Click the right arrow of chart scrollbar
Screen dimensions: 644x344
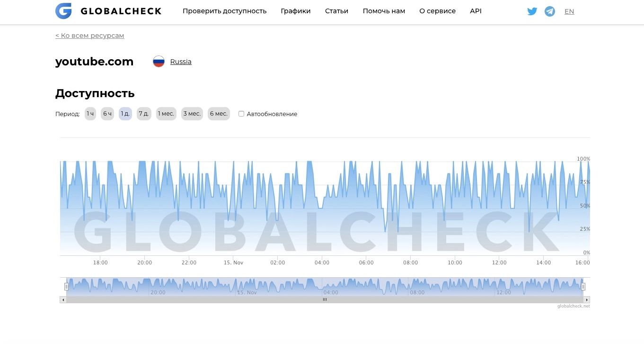[587, 300]
